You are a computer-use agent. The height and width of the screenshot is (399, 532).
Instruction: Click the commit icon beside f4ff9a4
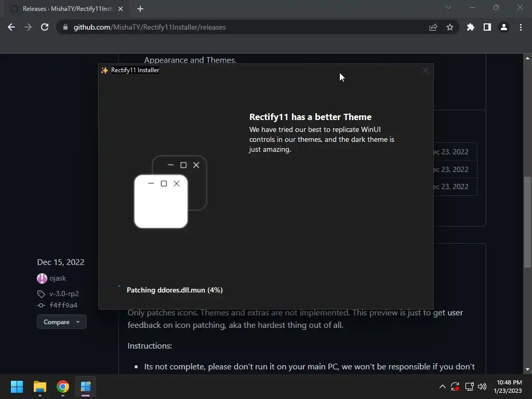click(41, 305)
